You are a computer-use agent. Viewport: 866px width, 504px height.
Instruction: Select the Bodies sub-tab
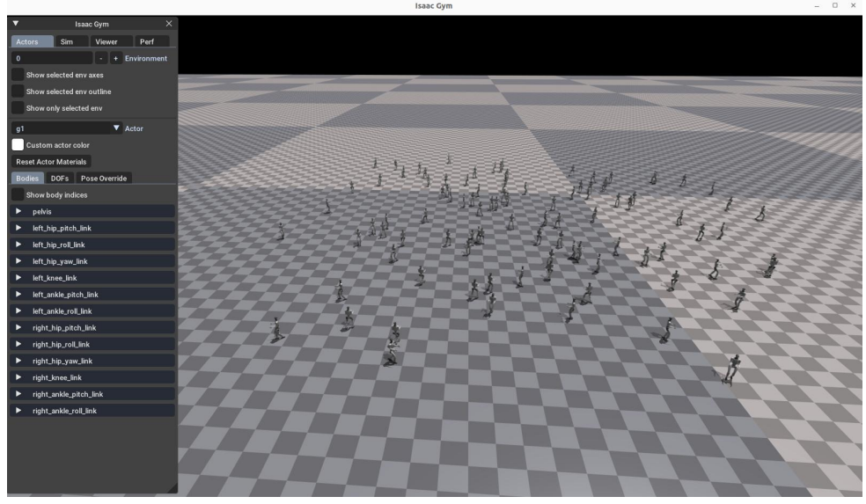(27, 178)
